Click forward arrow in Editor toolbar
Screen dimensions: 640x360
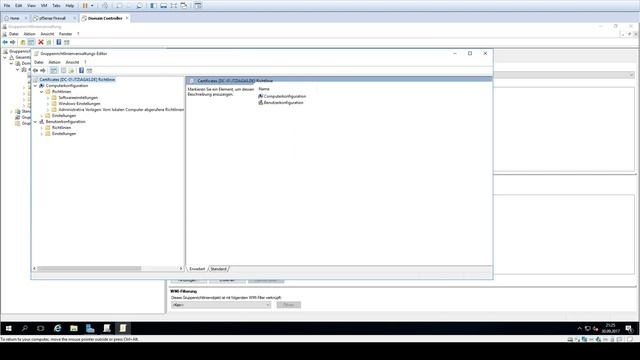43,71
